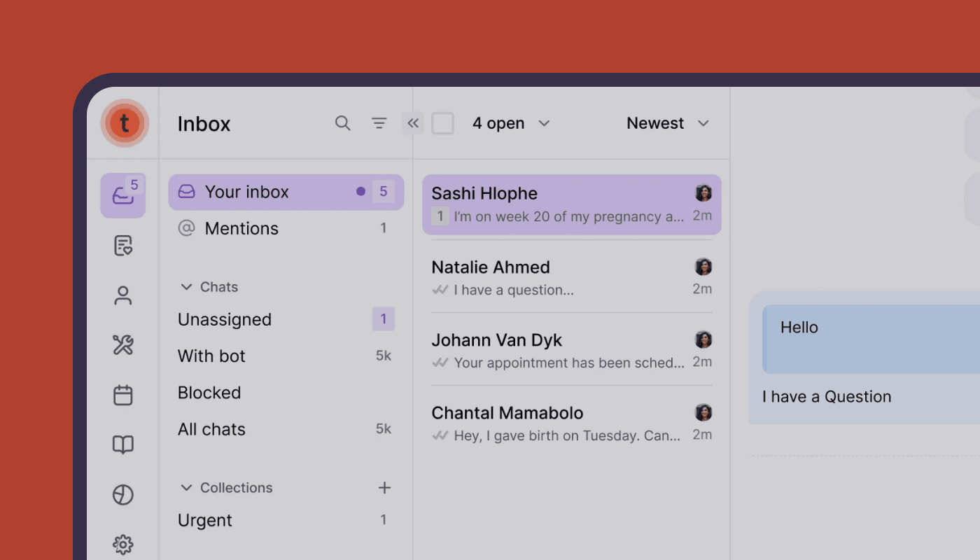Select the Unassigned chats item

point(225,319)
